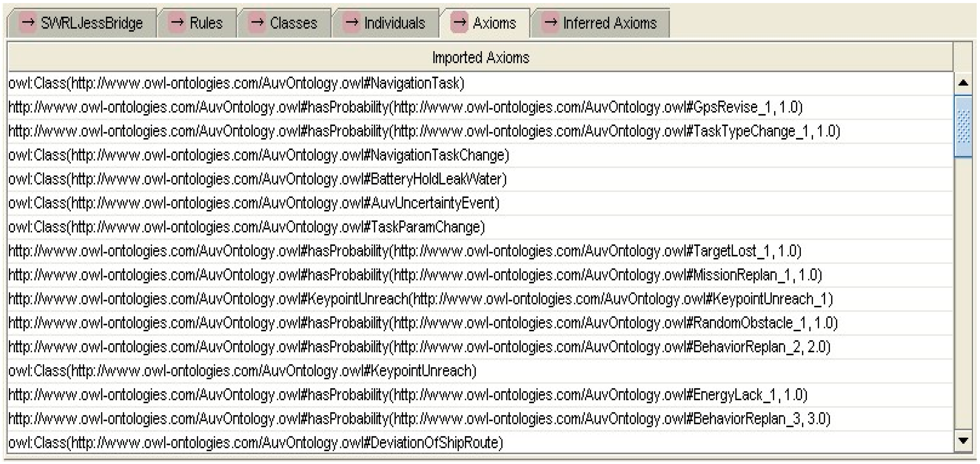Select the hasProbability GpsRevise_1 axiom row
The image size is (980, 464).
[405, 107]
